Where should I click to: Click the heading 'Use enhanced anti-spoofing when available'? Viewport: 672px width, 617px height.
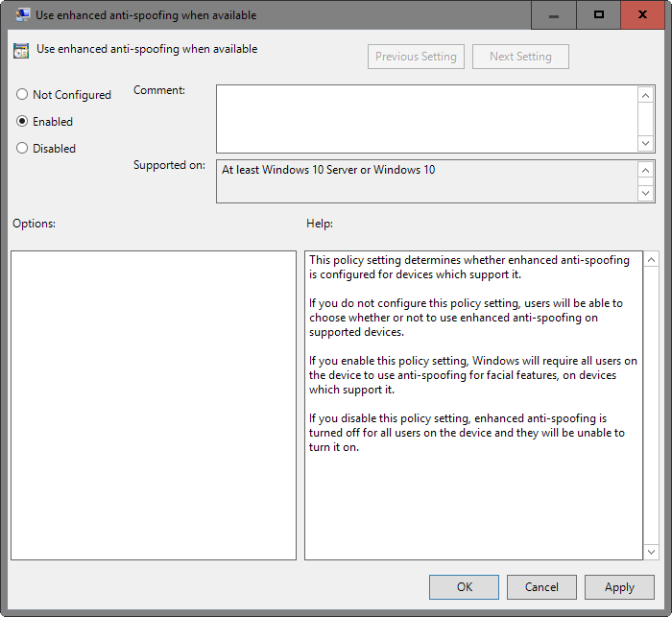[147, 49]
